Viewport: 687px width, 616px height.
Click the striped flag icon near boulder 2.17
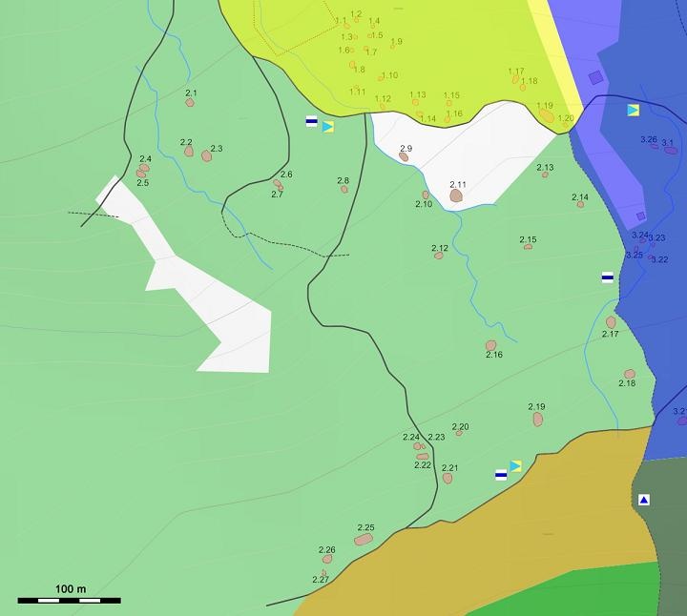pyautogui.click(x=607, y=277)
